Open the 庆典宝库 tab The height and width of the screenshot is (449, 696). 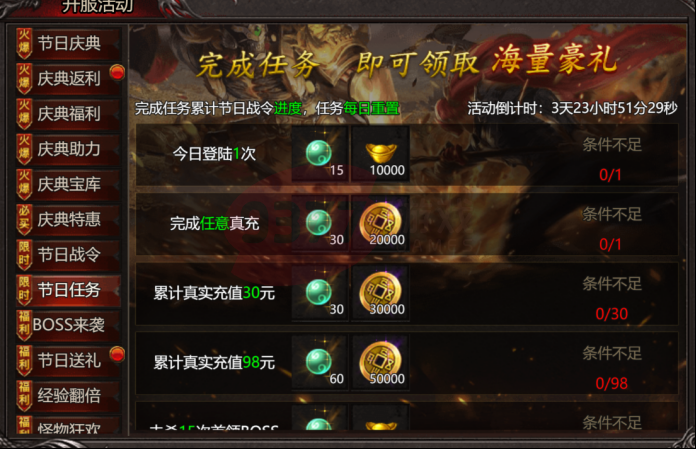click(68, 184)
